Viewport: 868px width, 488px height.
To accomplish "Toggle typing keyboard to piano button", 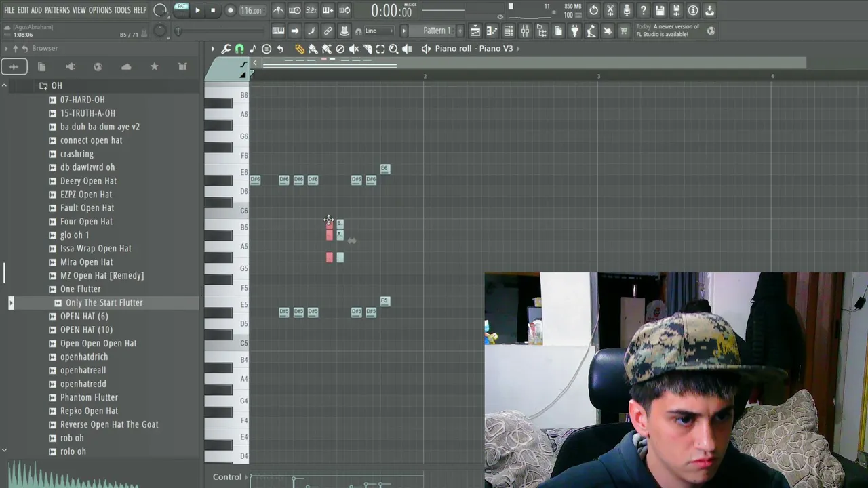I will point(278,30).
